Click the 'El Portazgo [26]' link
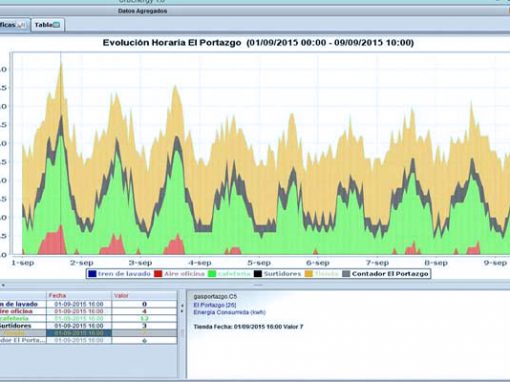This screenshot has height=382, width=510. (215, 305)
